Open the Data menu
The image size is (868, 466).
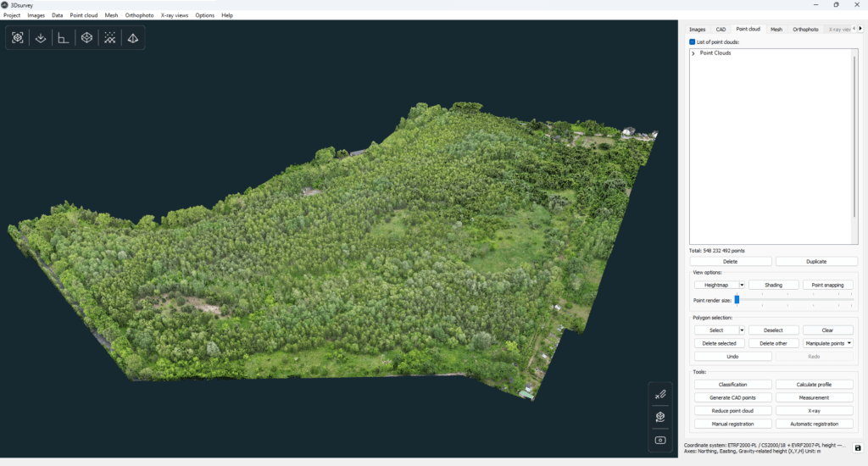point(57,15)
